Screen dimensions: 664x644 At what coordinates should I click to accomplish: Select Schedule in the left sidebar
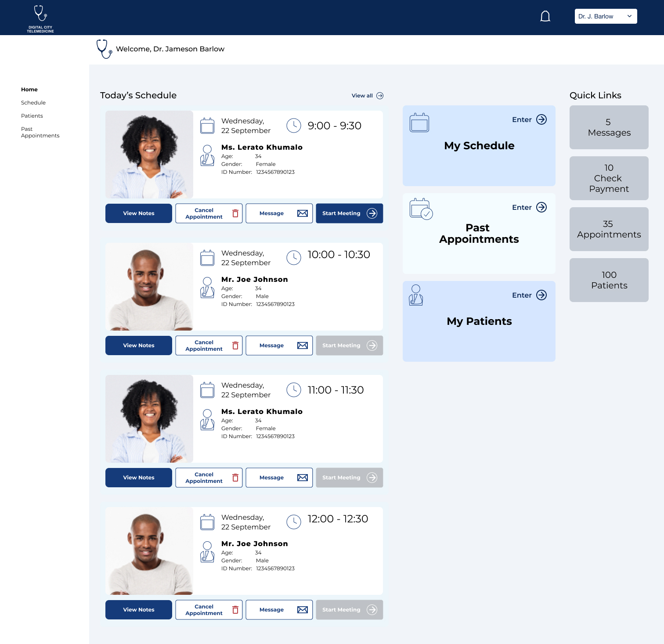(x=33, y=103)
